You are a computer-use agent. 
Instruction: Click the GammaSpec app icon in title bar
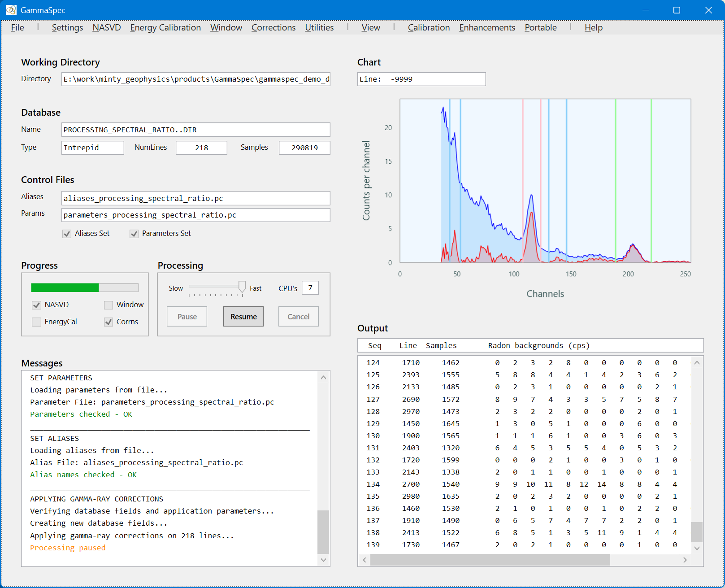(x=11, y=10)
